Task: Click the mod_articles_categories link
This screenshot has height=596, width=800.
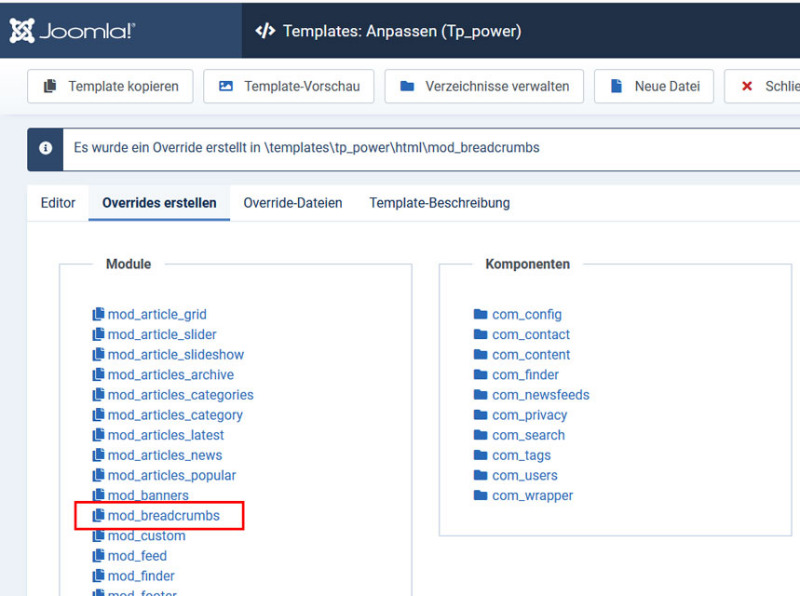Action: (x=181, y=395)
